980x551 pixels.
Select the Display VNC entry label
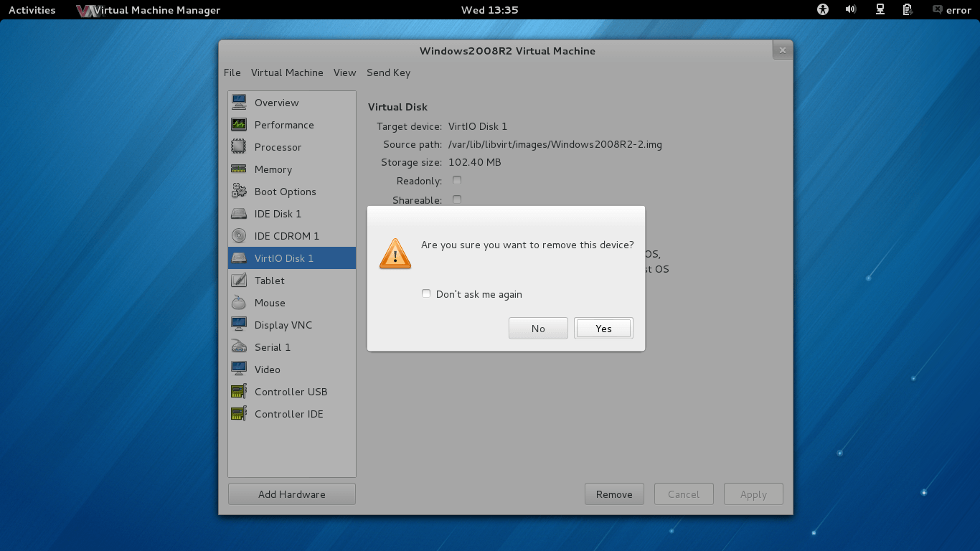click(x=283, y=325)
